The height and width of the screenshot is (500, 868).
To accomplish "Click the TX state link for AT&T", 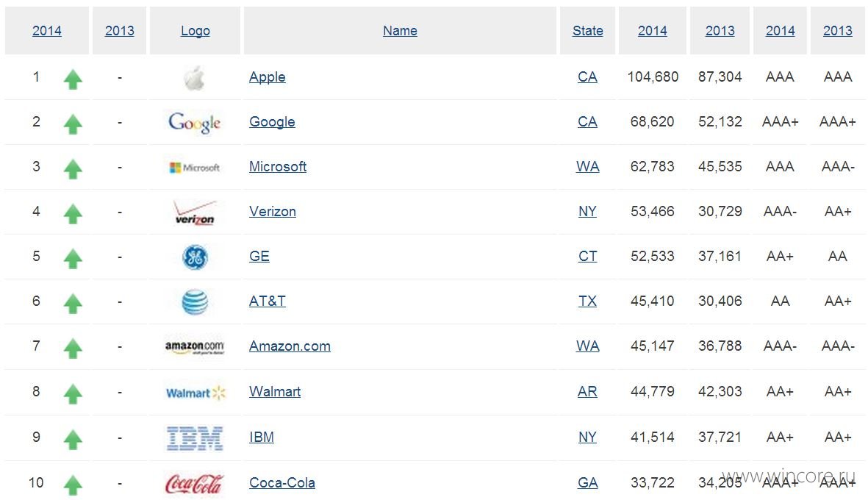I will click(x=587, y=301).
